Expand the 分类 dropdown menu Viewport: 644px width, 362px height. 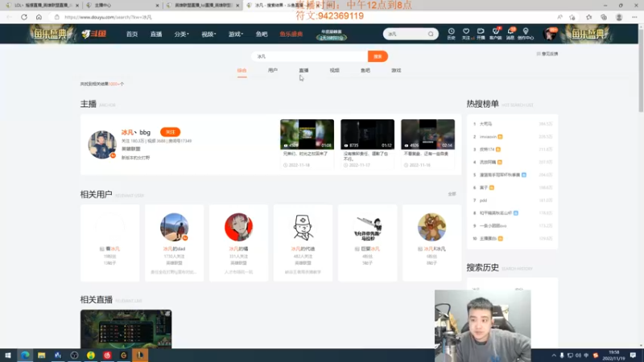(x=181, y=35)
